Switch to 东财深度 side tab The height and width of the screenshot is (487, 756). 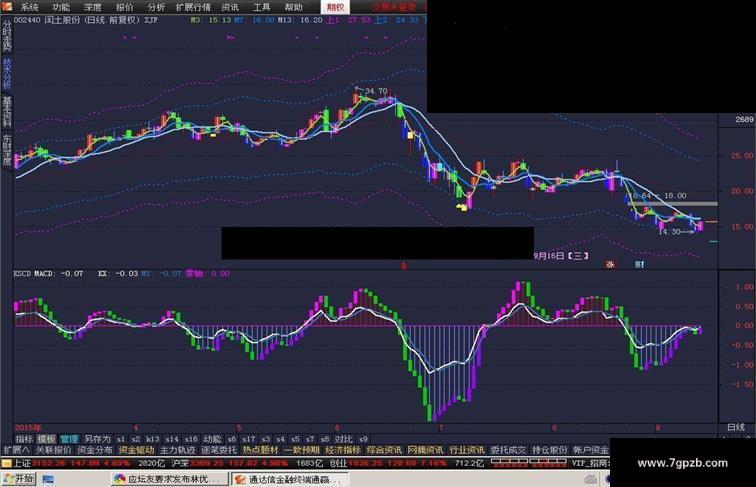coord(7,150)
